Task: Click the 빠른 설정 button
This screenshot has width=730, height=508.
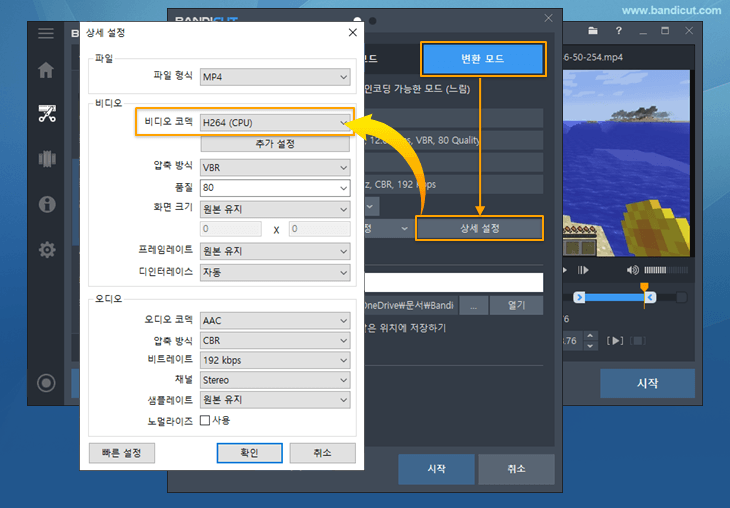Action: pos(122,453)
